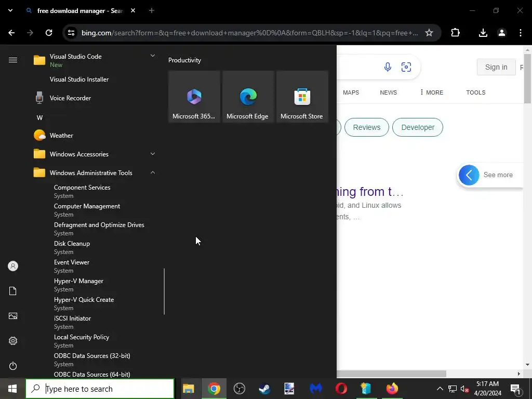Open the user account icon in Start sidebar

coord(13,266)
